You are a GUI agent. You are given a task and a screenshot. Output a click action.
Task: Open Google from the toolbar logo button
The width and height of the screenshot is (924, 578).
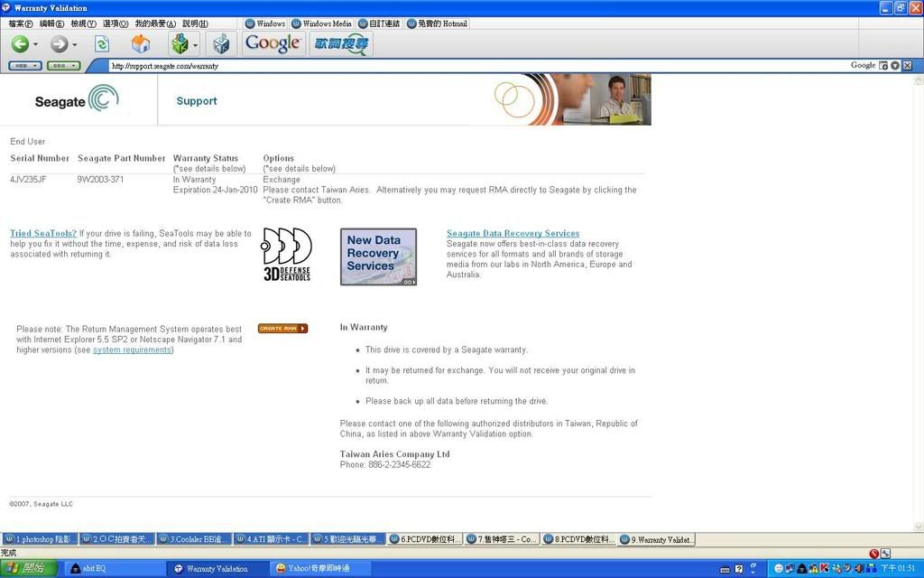273,43
